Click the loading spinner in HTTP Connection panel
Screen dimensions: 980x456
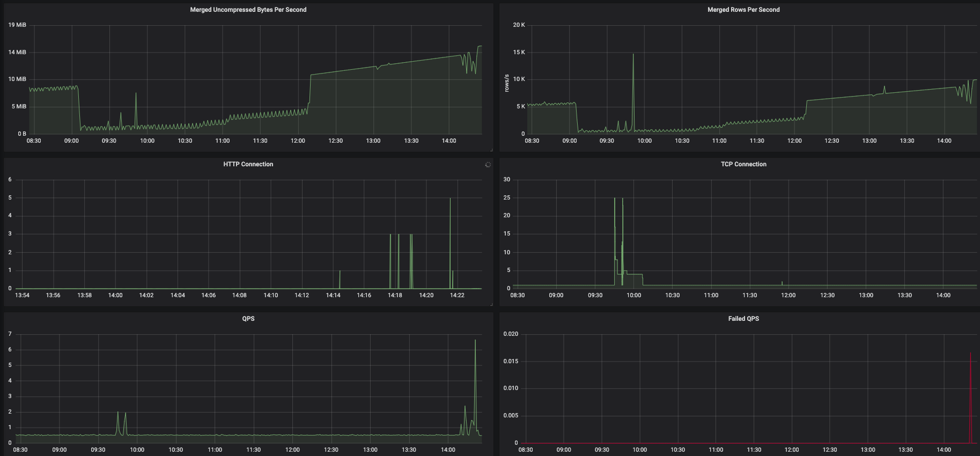[x=488, y=165]
